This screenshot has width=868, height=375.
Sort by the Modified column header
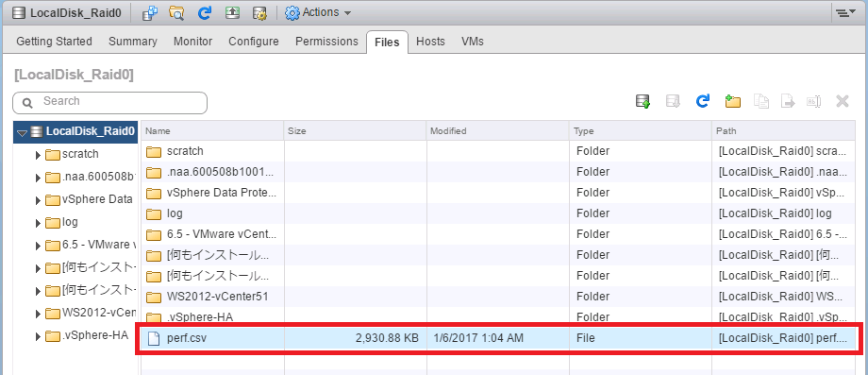tap(497, 131)
